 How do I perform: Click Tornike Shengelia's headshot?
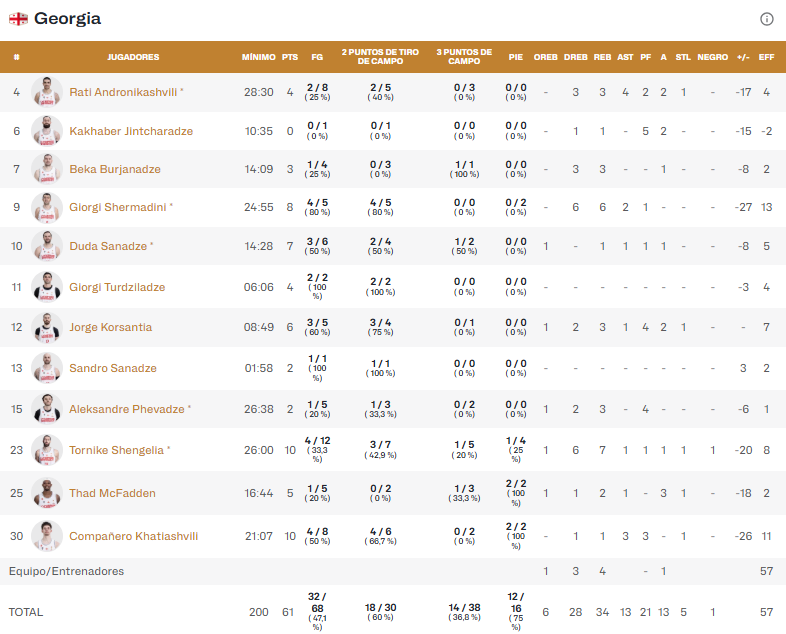[47, 450]
